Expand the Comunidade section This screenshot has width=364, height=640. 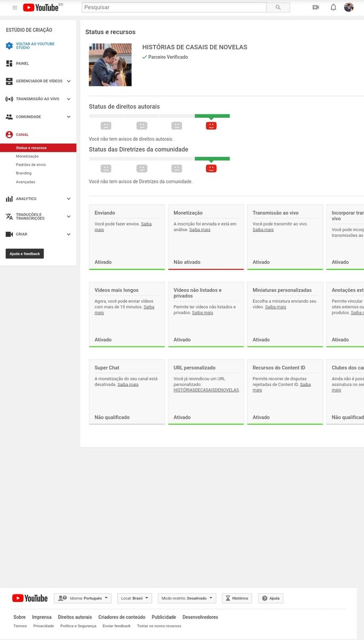[x=69, y=117]
